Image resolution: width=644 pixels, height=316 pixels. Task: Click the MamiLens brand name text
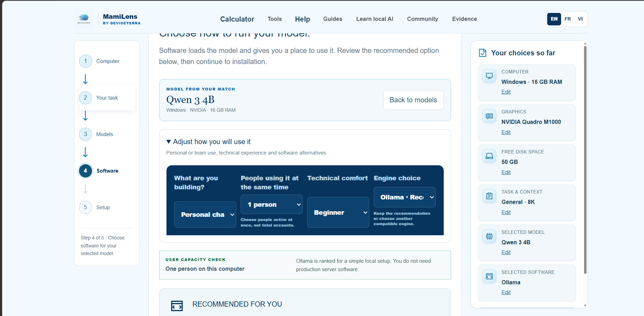[120, 16]
